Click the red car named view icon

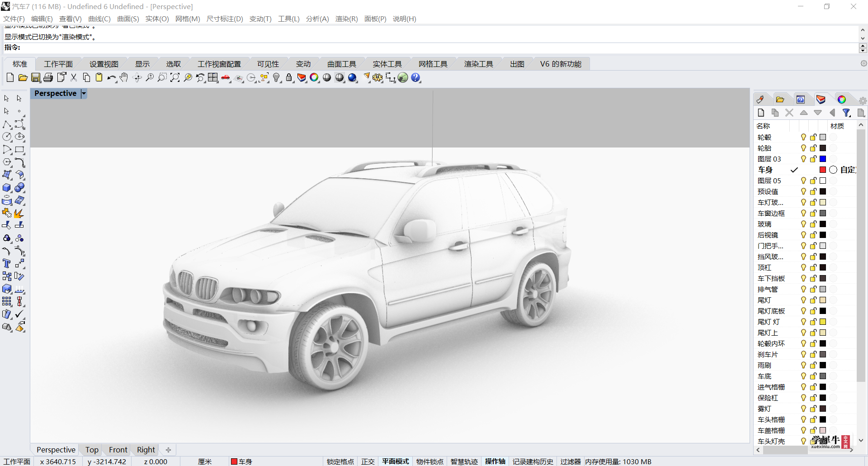[226, 78]
